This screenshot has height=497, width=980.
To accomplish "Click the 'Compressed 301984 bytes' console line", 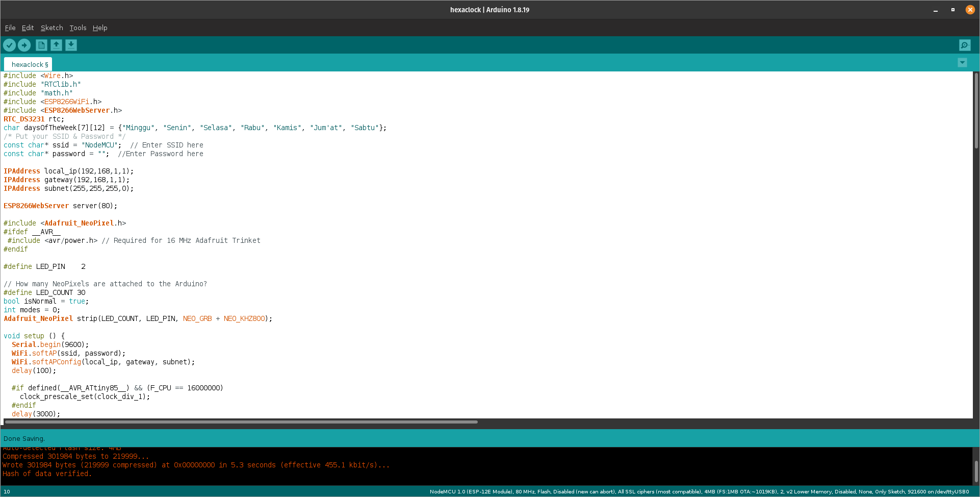I will (76, 457).
